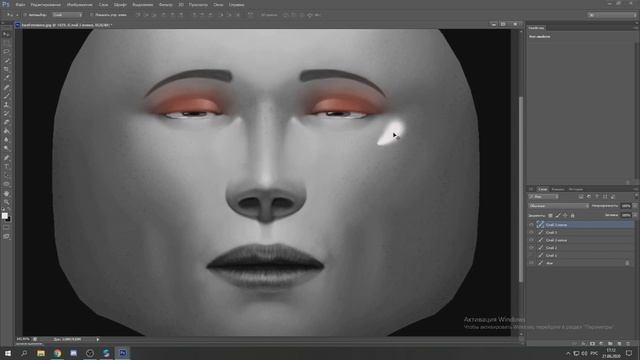Toggle the Показать упр. элем. checkbox
This screenshot has width=640, height=360.
click(91, 15)
